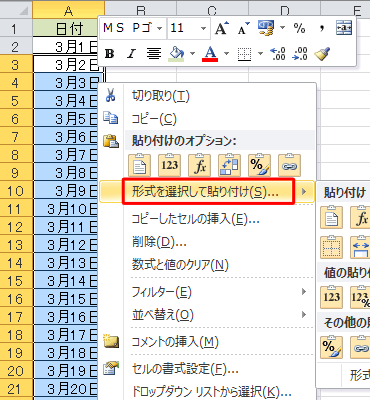
Task: Decrease decimal places icon
Action: coord(300,54)
